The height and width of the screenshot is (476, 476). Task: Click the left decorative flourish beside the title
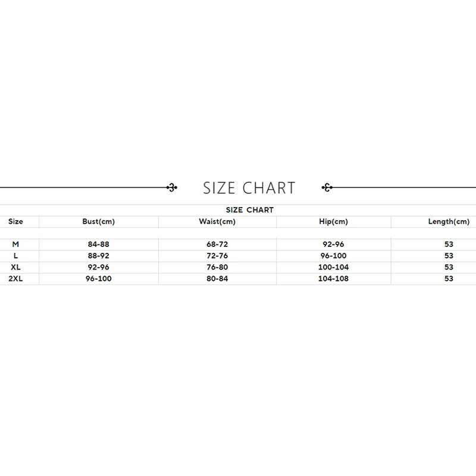172,188
